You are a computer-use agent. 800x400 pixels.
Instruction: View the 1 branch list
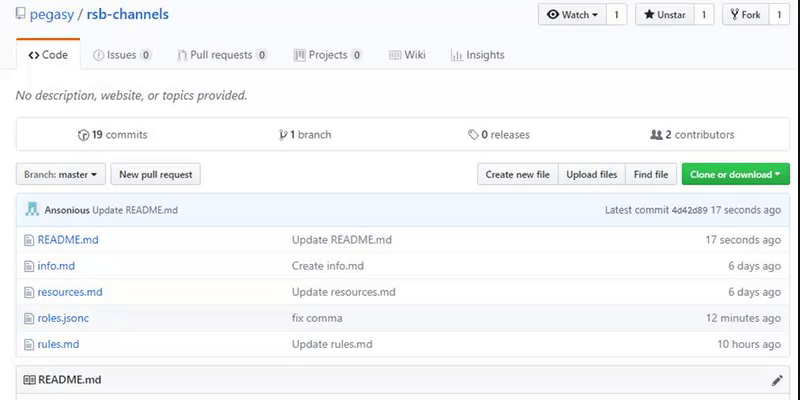click(x=305, y=135)
